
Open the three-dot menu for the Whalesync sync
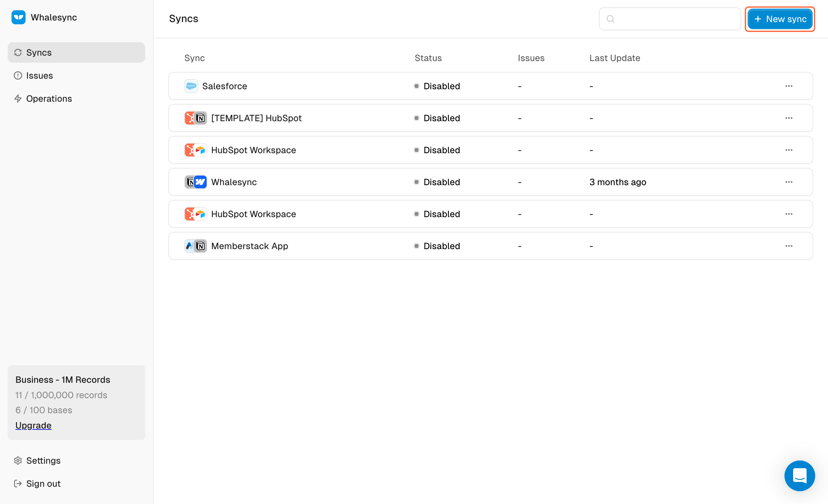[789, 182]
